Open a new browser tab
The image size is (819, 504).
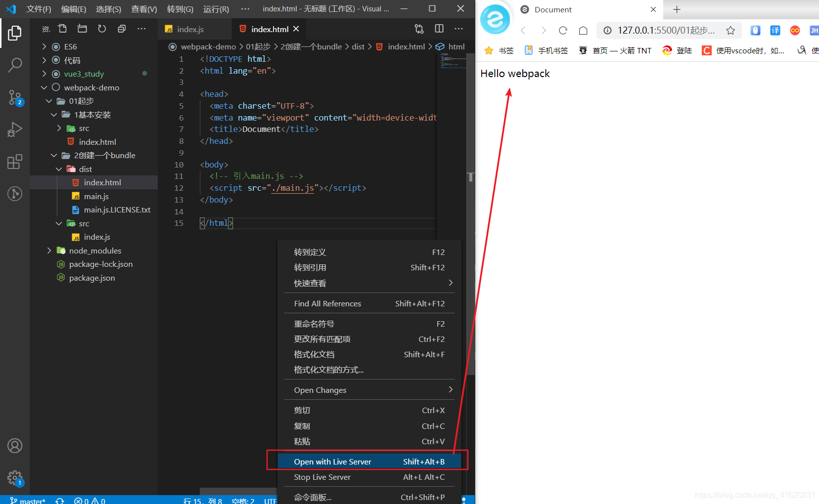[677, 9]
